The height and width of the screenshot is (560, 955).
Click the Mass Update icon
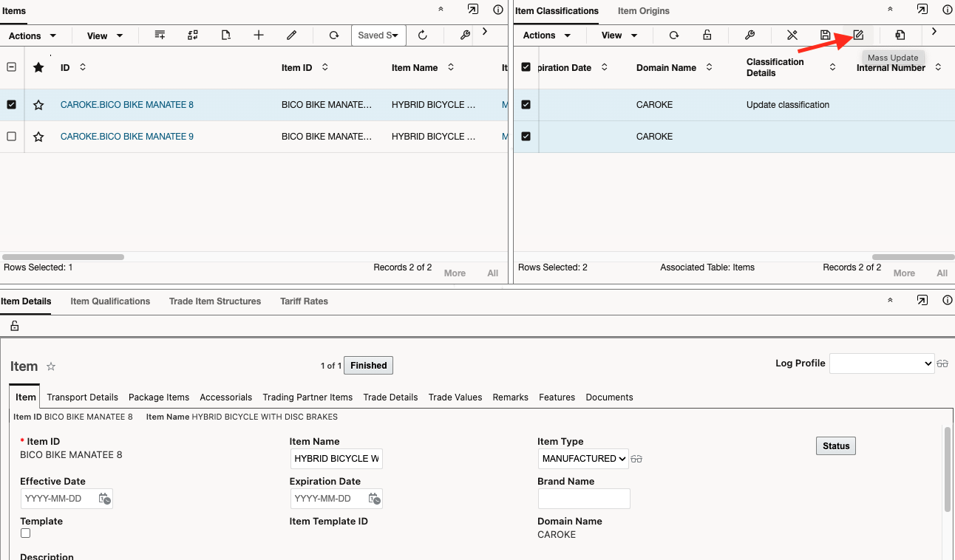point(857,35)
